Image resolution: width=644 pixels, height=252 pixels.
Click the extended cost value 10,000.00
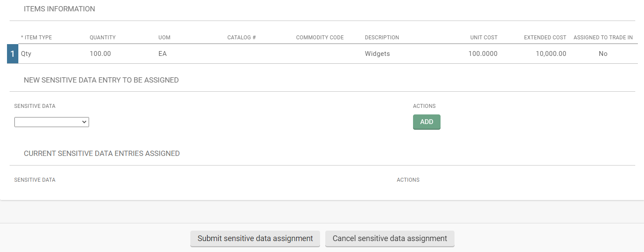pyautogui.click(x=551, y=54)
